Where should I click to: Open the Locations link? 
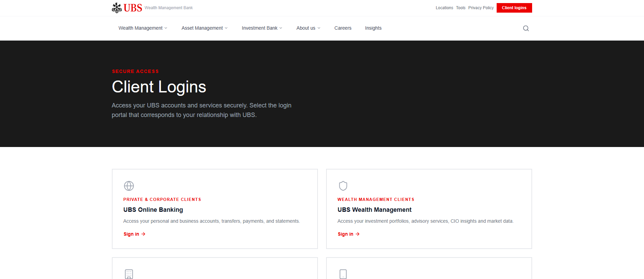tap(444, 8)
